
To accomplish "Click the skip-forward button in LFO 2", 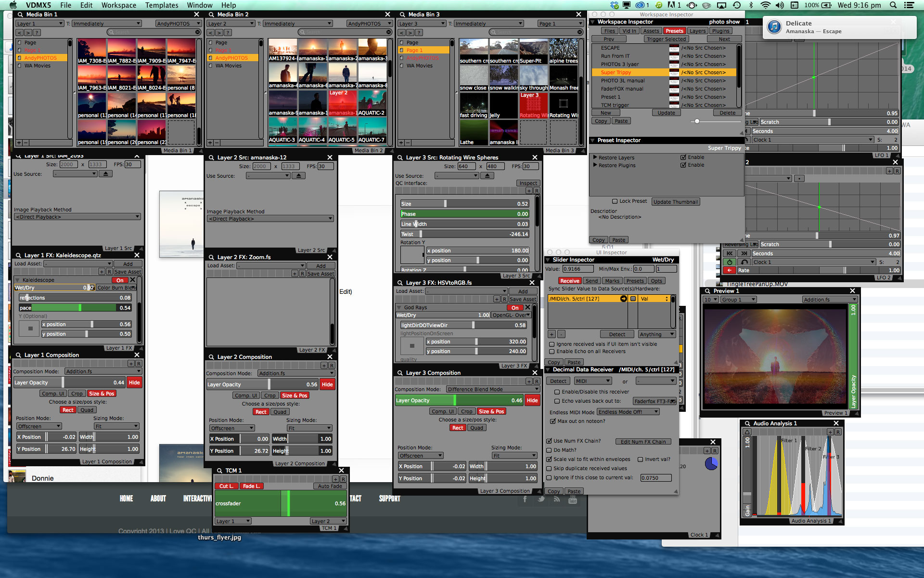I will click(x=744, y=253).
